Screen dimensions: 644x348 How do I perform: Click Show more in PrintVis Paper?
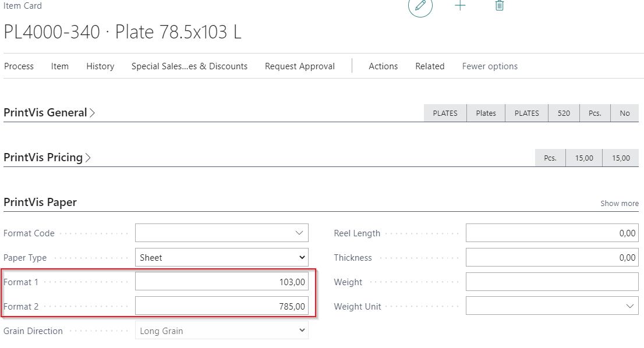pos(620,204)
